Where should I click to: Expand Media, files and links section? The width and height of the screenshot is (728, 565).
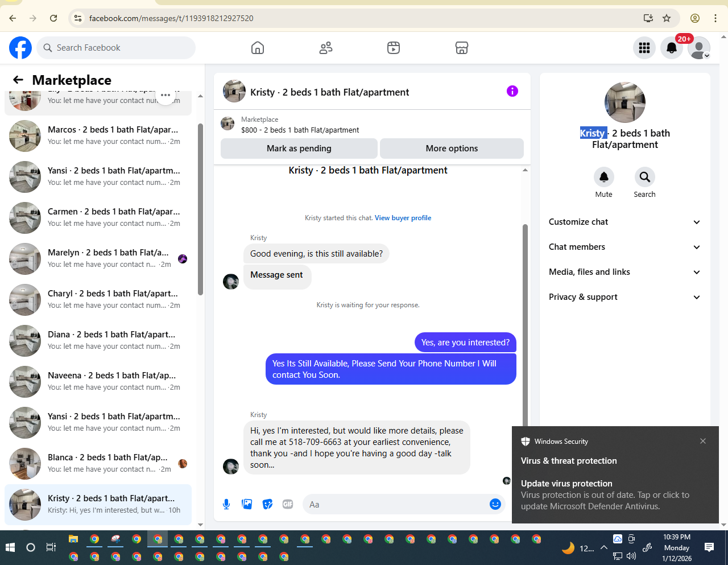pos(624,272)
